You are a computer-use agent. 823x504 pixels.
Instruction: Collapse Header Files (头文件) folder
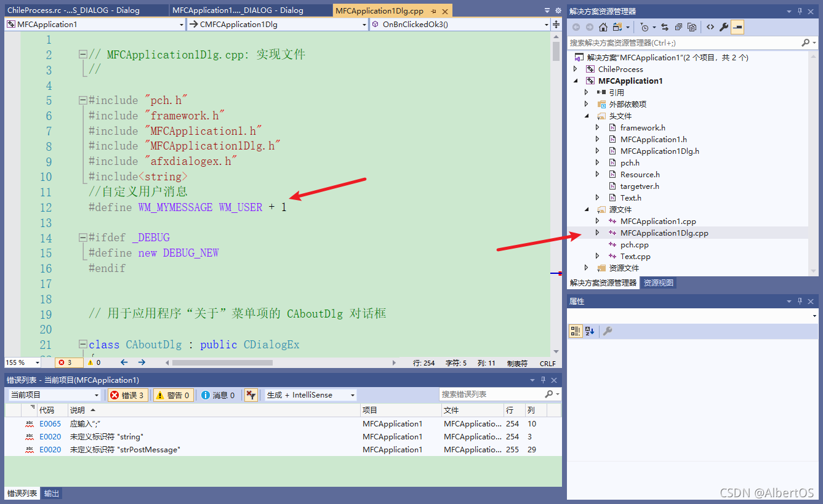(x=587, y=116)
